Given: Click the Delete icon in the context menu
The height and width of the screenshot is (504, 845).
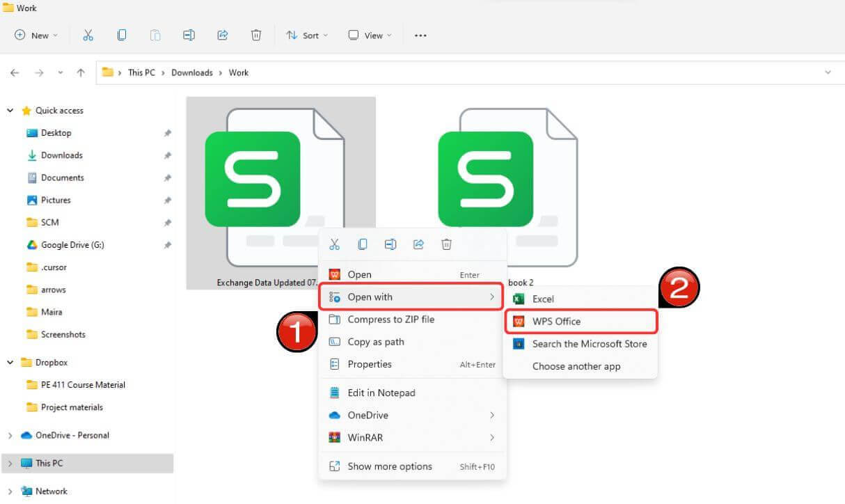Looking at the screenshot, I should [x=447, y=244].
